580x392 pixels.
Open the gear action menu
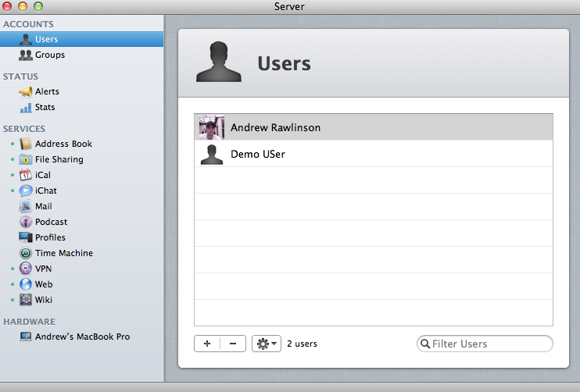point(267,344)
